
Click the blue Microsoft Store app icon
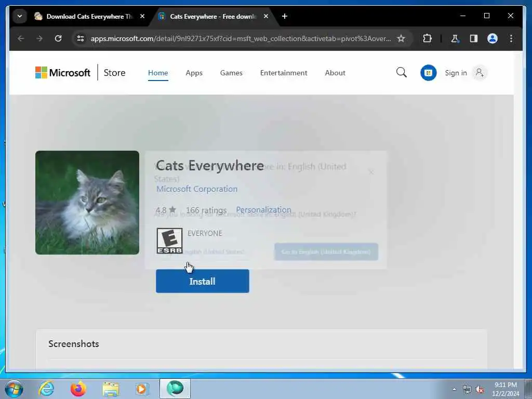(428, 73)
